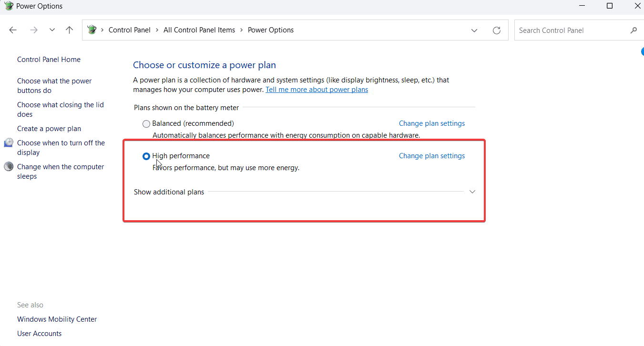Go to All Control Panel Items breadcrumb
644x346 pixels.
[x=199, y=30]
